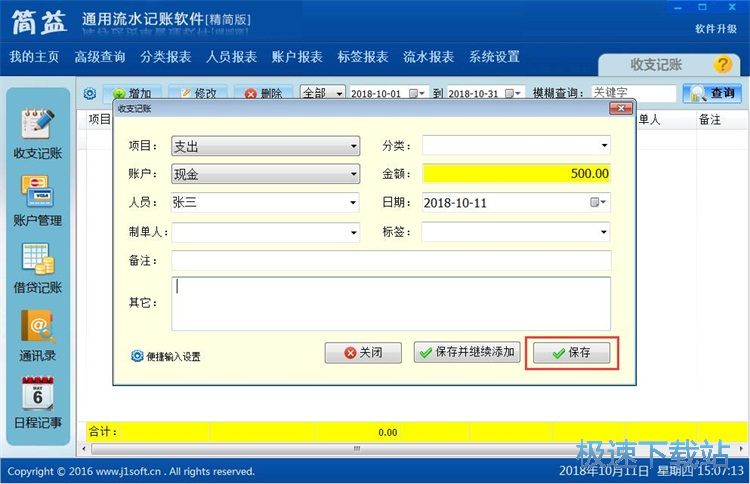Expand the 分类 dropdown

pyautogui.click(x=604, y=145)
